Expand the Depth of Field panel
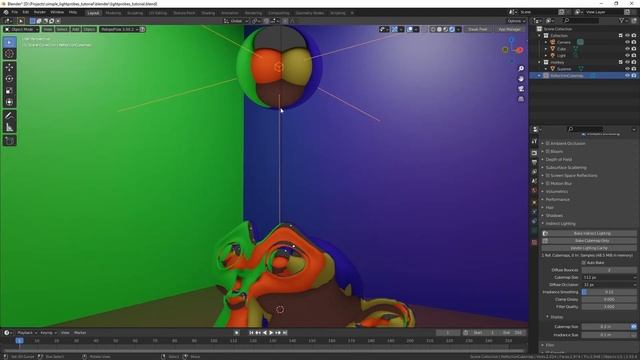Viewport: 640px width, 360px height. pos(558,160)
